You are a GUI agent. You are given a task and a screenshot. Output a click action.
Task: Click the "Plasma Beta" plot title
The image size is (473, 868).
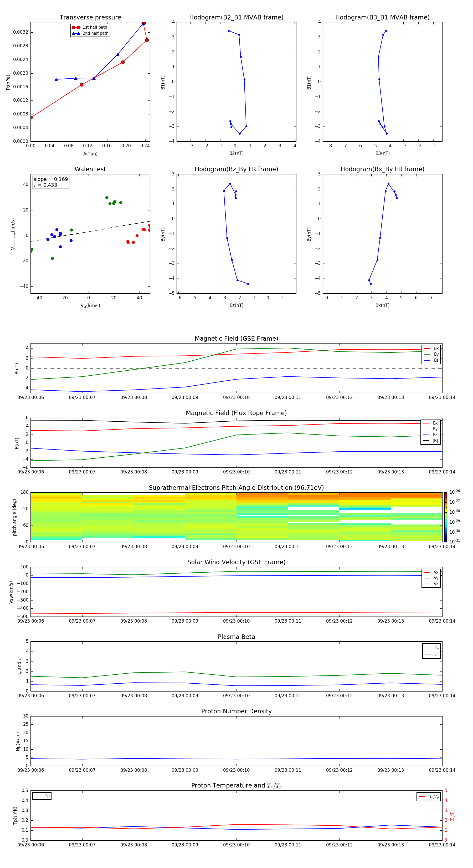(236, 637)
